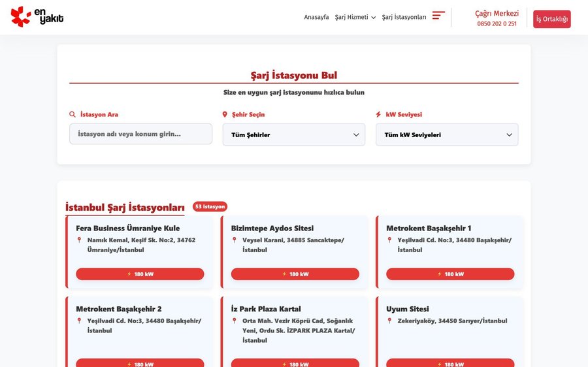Select the Uyum Sitesi title
The height and width of the screenshot is (367, 588).
(x=408, y=310)
